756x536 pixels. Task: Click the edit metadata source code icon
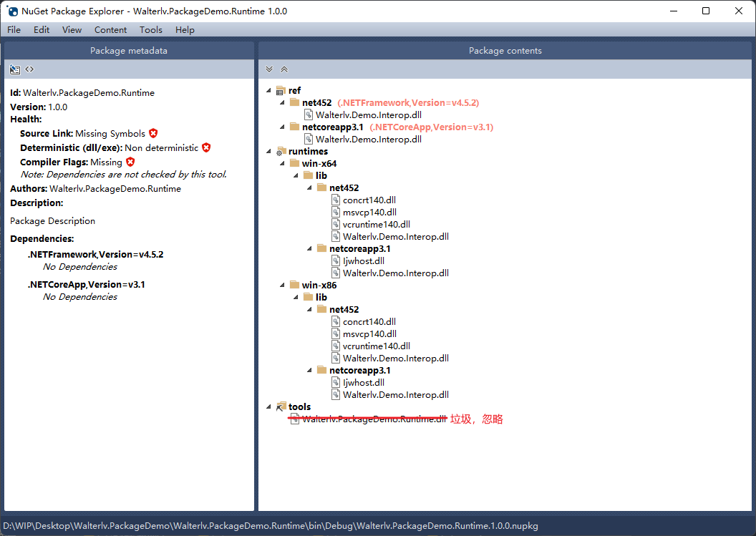tap(29, 69)
